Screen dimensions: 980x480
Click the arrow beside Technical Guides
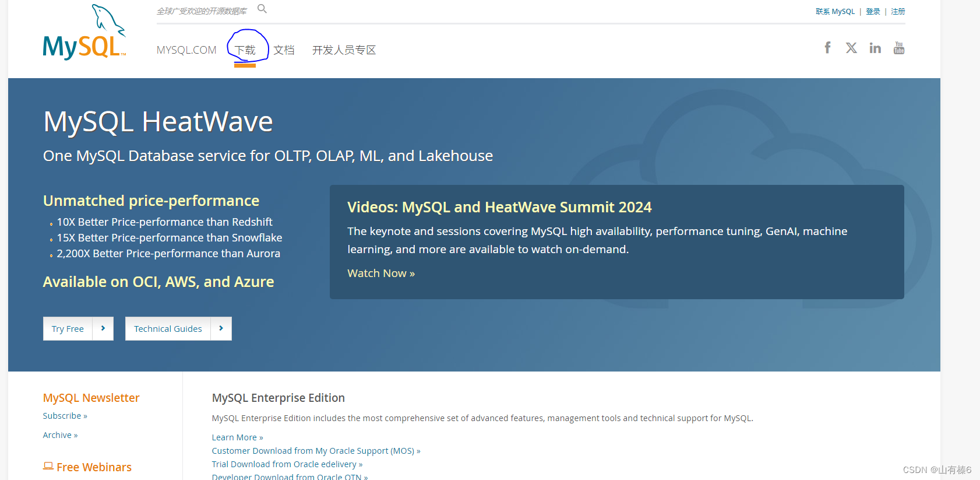[x=221, y=328]
